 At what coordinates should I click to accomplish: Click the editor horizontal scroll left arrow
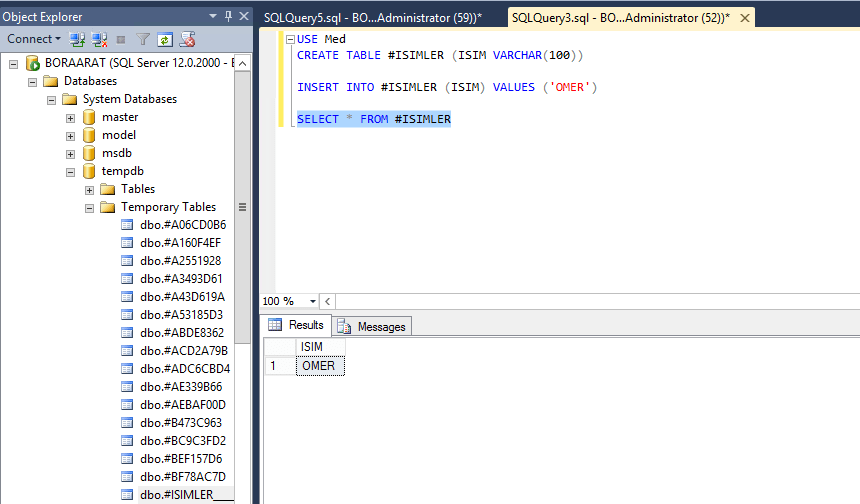tap(327, 301)
